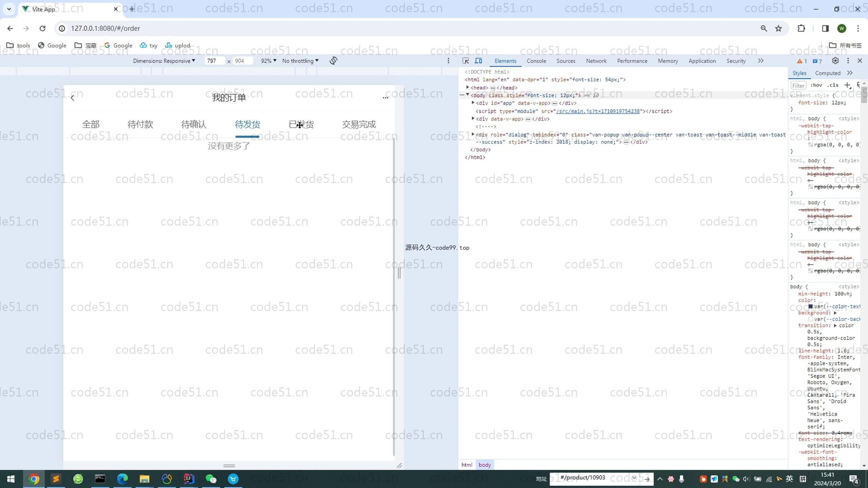This screenshot has height=488, width=868.
Task: Open the /src/main.js link in script tag
Action: coord(598,111)
